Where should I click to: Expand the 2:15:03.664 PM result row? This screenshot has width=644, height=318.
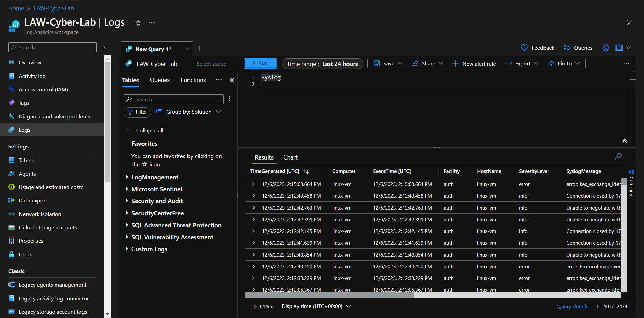(254, 184)
